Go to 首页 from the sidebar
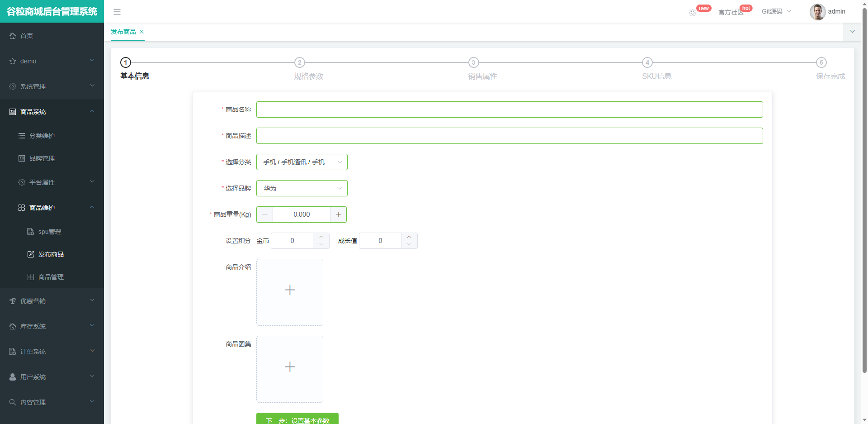This screenshot has height=424, width=868. [27, 36]
